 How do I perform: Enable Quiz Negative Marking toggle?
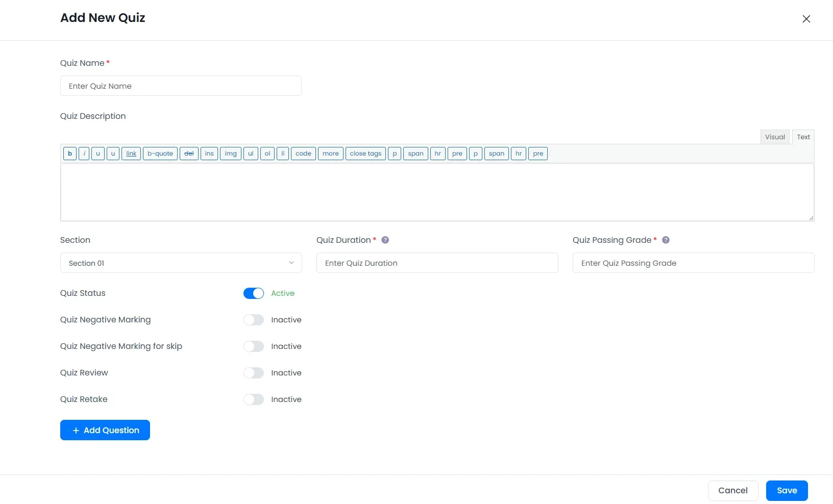point(254,320)
